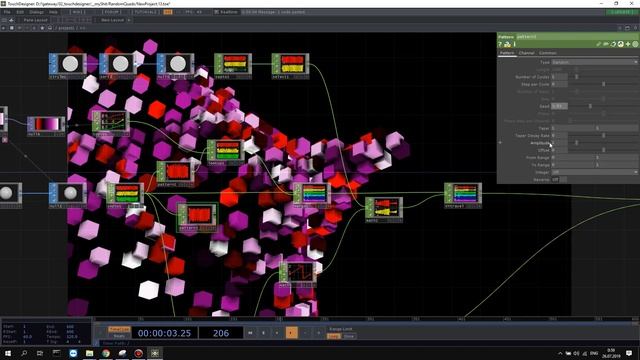Select Once range limit

click(349, 336)
